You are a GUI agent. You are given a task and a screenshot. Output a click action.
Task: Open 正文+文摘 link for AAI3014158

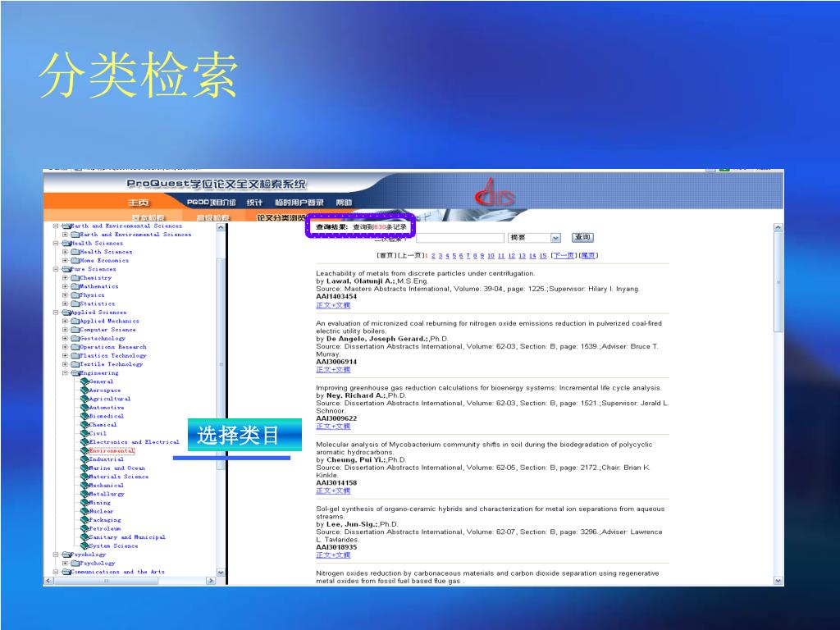coord(333,491)
